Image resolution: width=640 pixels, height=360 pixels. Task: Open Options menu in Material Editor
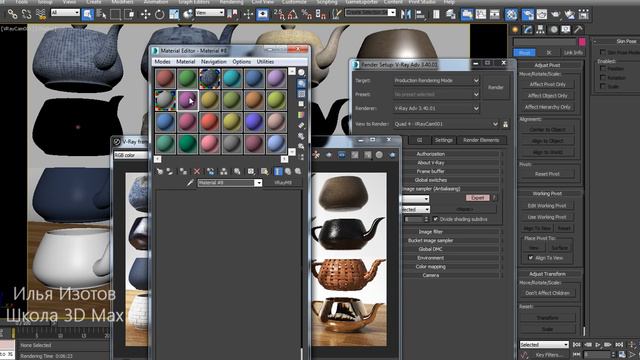(242, 62)
